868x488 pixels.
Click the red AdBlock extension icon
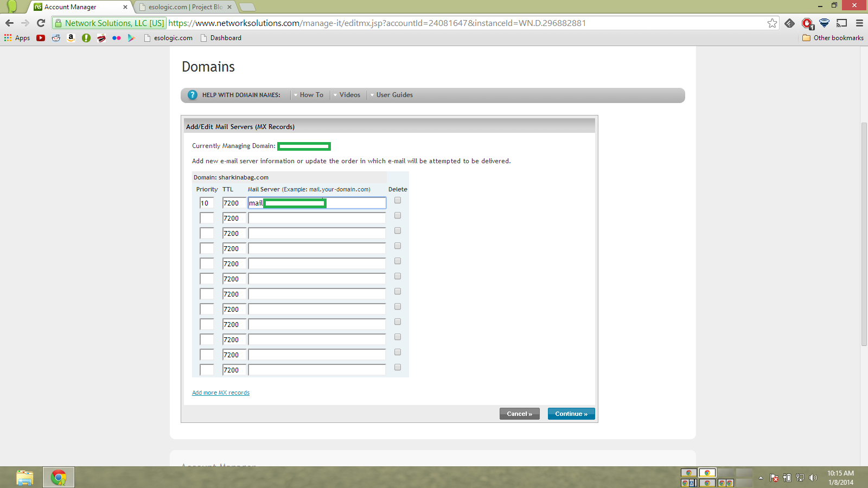tap(807, 23)
